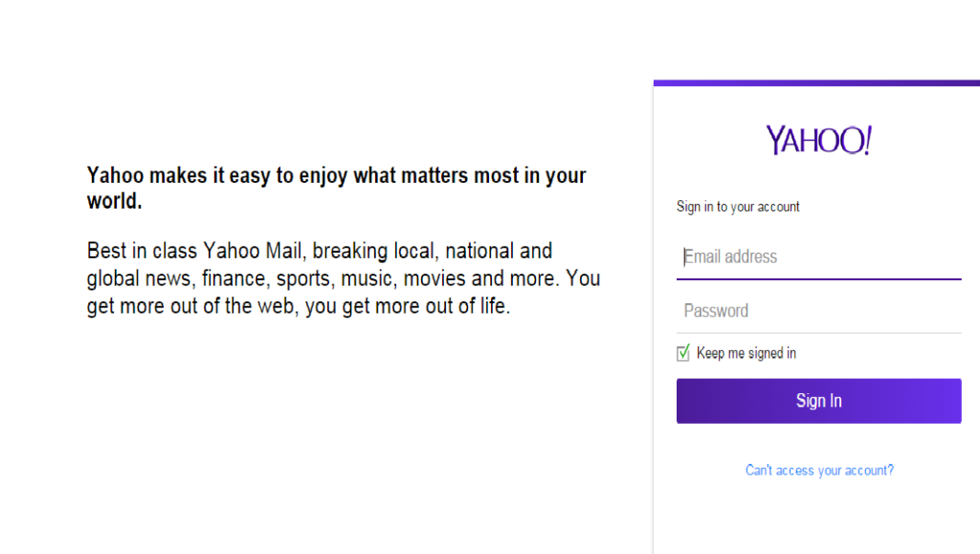Click the purple underline below Email address
The height and width of the screenshot is (554, 980).
click(x=819, y=278)
